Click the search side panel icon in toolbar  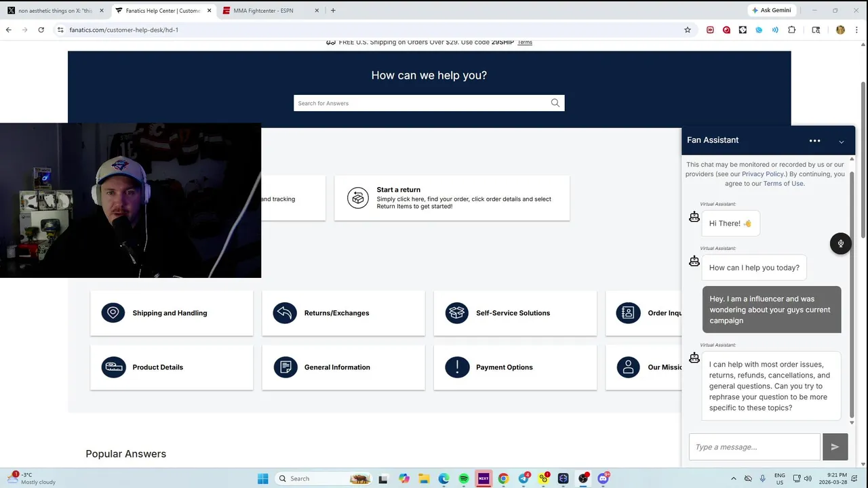click(x=816, y=30)
